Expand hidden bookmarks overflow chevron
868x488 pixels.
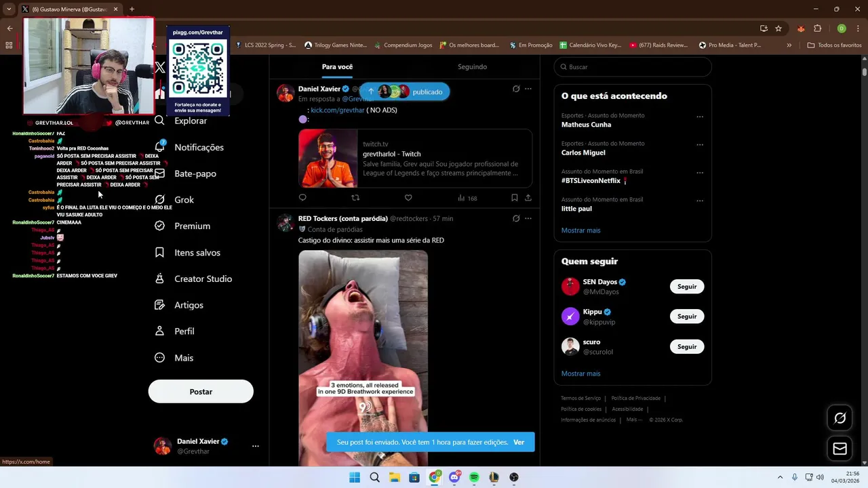point(789,45)
